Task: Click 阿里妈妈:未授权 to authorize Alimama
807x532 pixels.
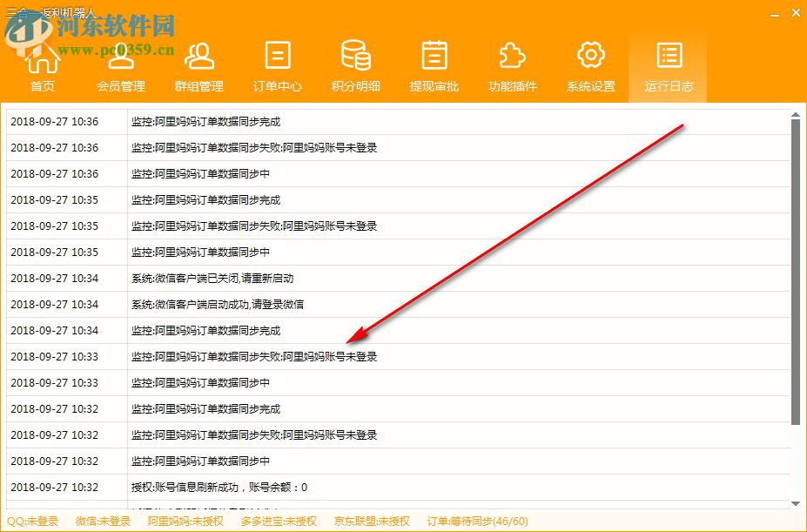Action: [x=185, y=522]
